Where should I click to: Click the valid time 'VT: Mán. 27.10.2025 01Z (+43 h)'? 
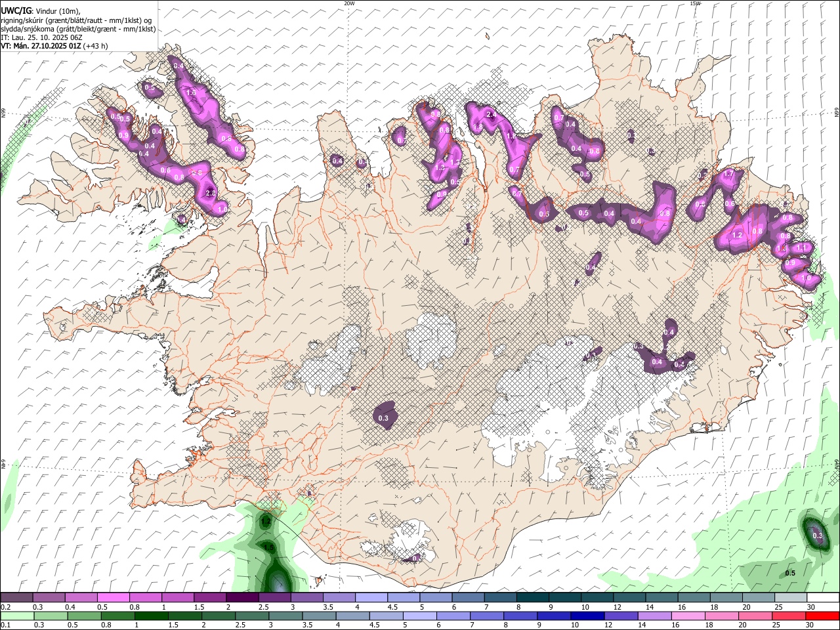point(54,46)
